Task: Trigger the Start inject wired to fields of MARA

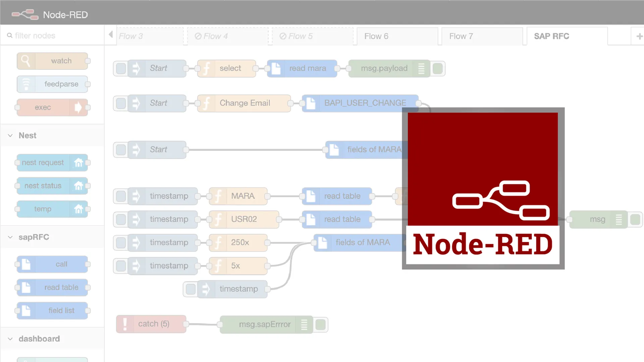Action: pyautogui.click(x=121, y=150)
